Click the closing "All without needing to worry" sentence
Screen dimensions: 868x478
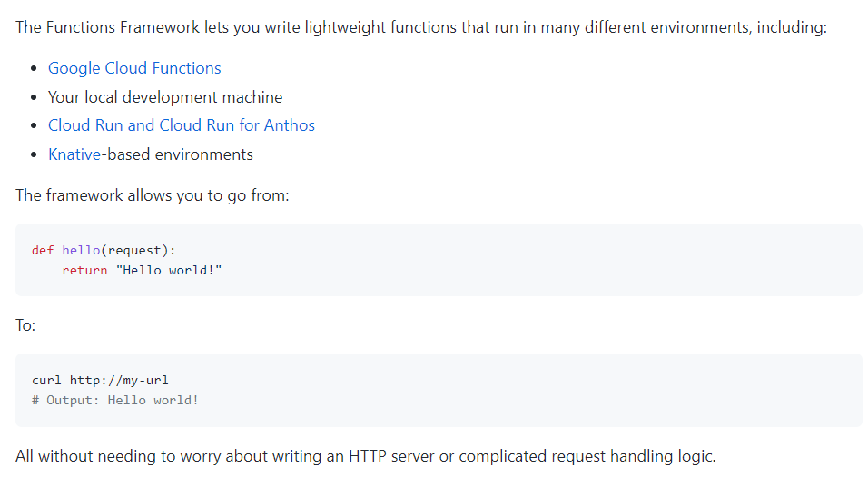pos(365,456)
